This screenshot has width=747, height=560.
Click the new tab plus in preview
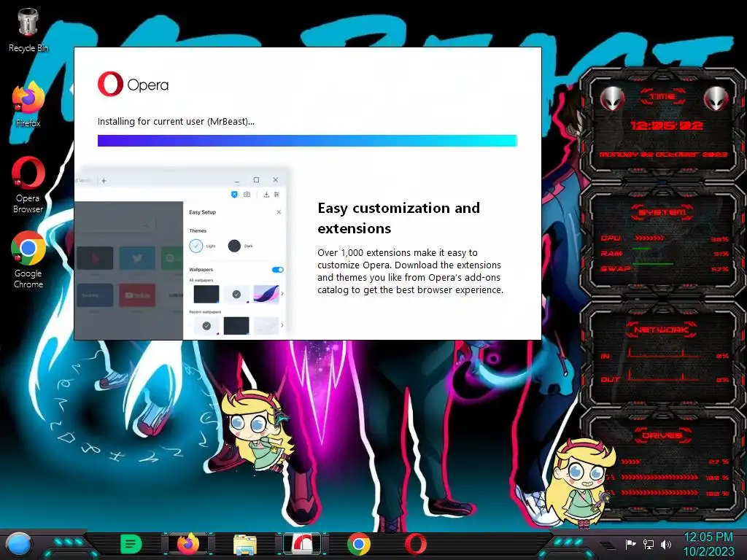pyautogui.click(x=104, y=181)
